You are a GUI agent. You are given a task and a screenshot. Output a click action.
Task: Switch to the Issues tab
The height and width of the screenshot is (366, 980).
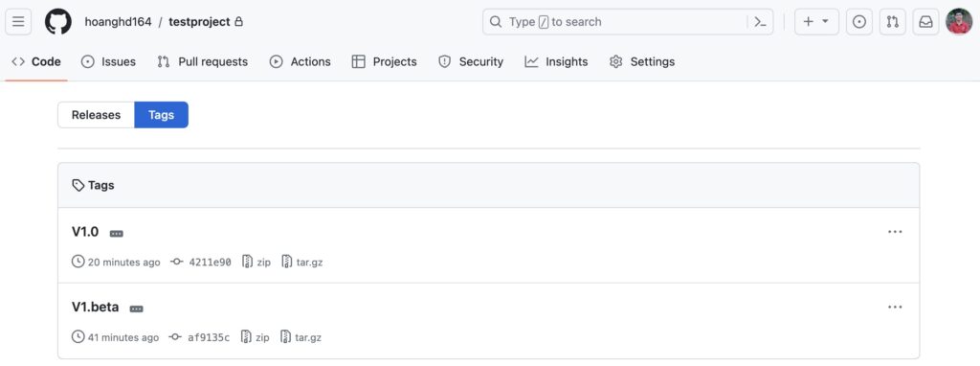(x=109, y=62)
